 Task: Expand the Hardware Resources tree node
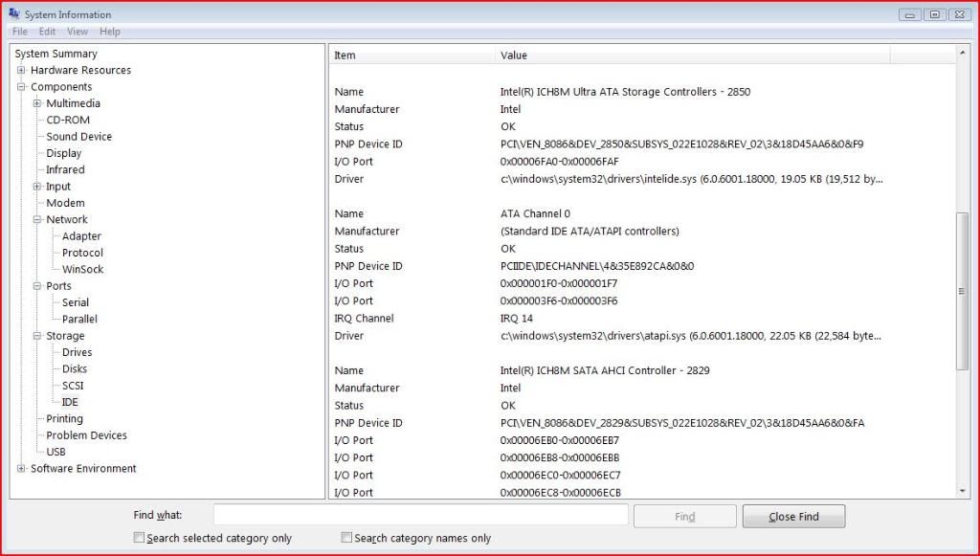click(21, 71)
